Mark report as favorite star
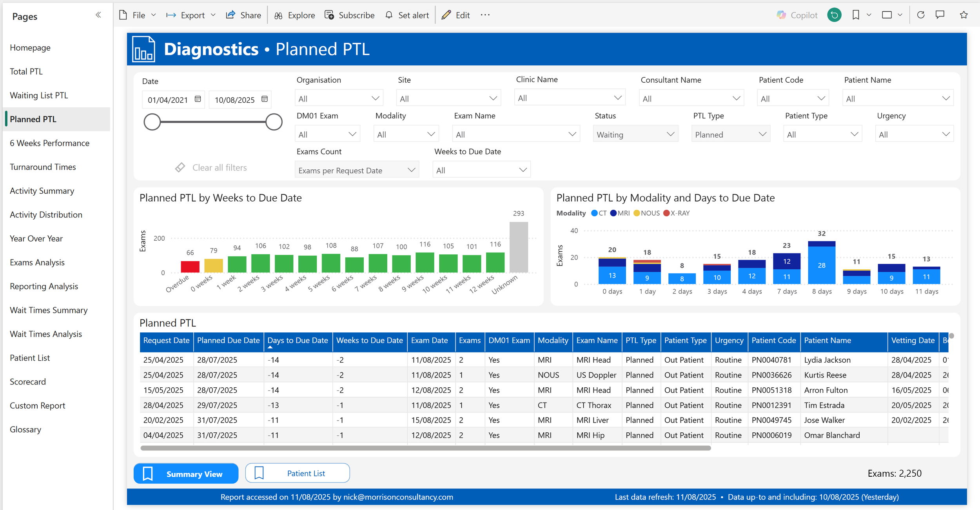Viewport: 980px width, 510px height. pos(964,15)
